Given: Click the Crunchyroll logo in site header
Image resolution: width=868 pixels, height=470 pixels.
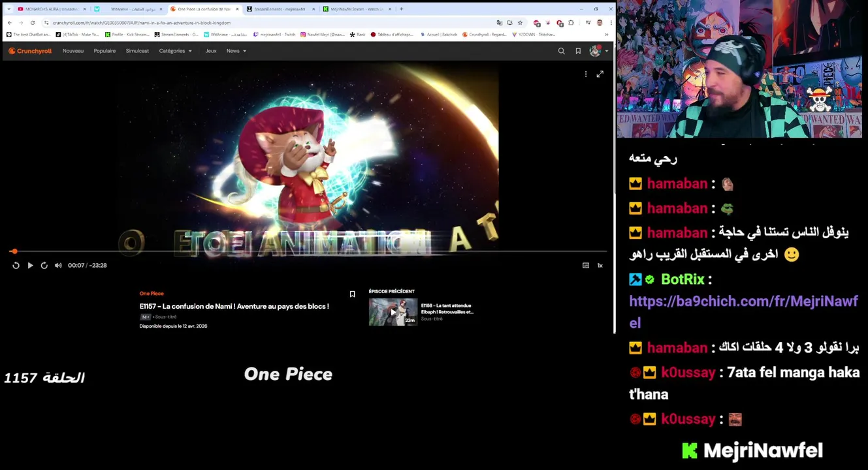Looking at the screenshot, I should coord(30,51).
